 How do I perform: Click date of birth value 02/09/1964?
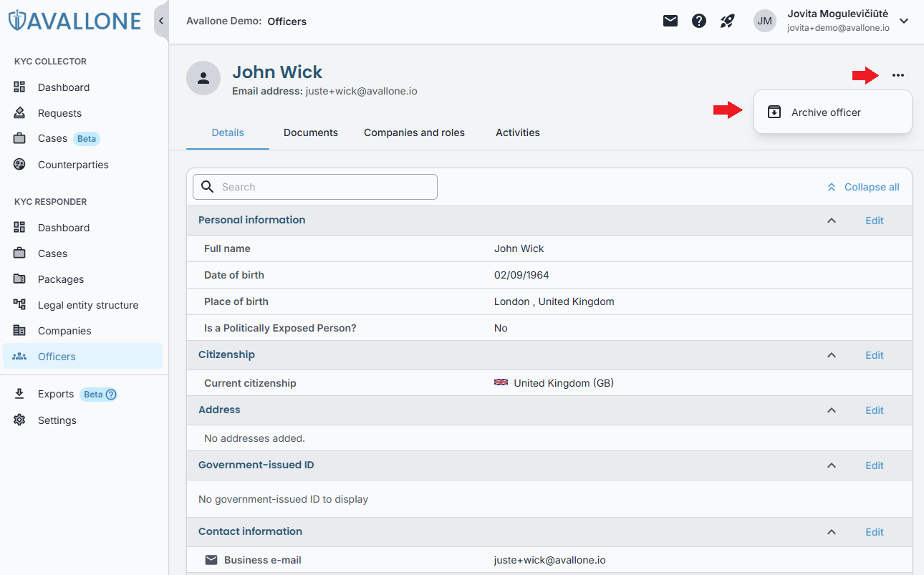click(521, 275)
